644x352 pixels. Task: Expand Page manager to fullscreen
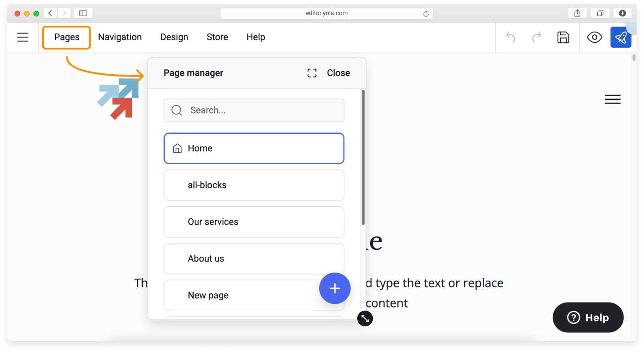[312, 73]
